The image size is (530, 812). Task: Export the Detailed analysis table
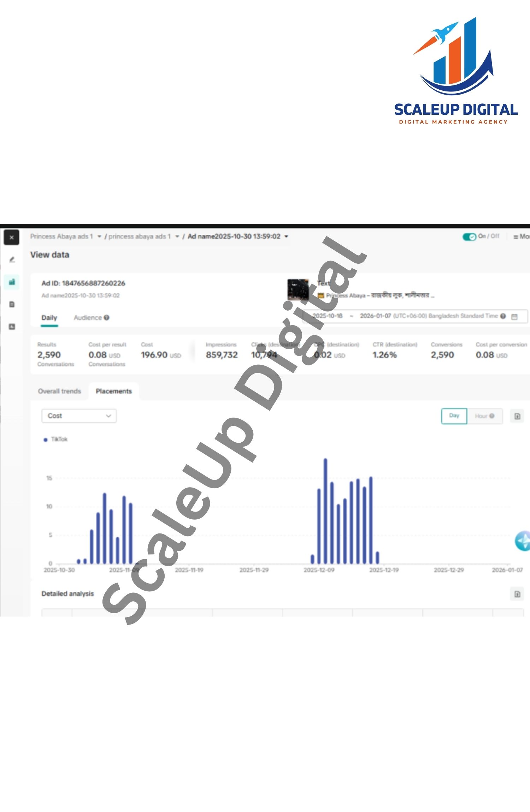(x=517, y=594)
